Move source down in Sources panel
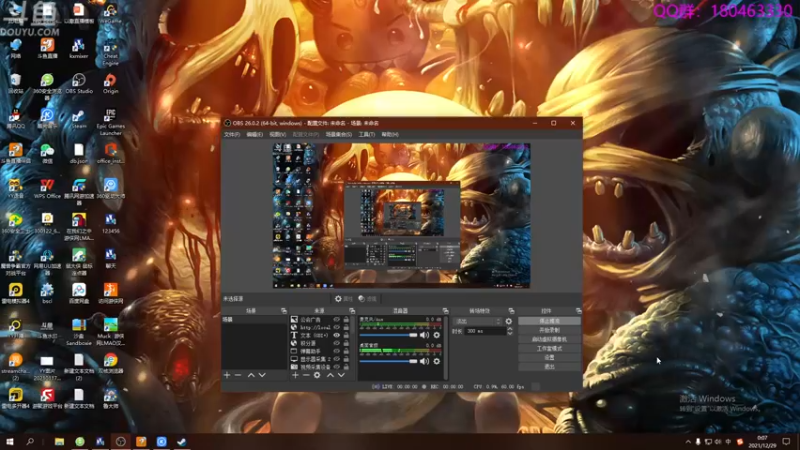This screenshot has height=450, width=800. 341,375
